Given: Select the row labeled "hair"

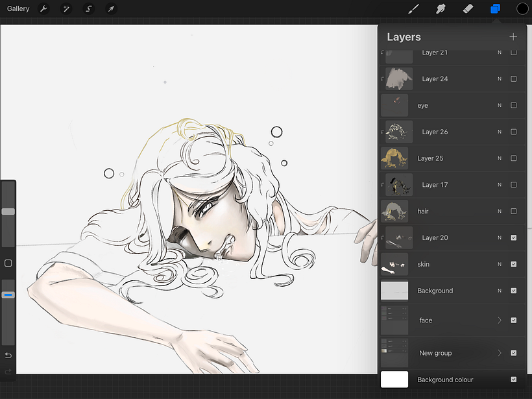Looking at the screenshot, I should (x=453, y=211).
